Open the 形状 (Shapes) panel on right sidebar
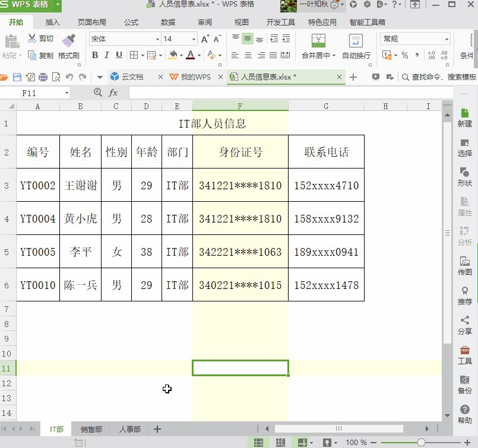Screen dimensions: 478x448 [x=465, y=177]
